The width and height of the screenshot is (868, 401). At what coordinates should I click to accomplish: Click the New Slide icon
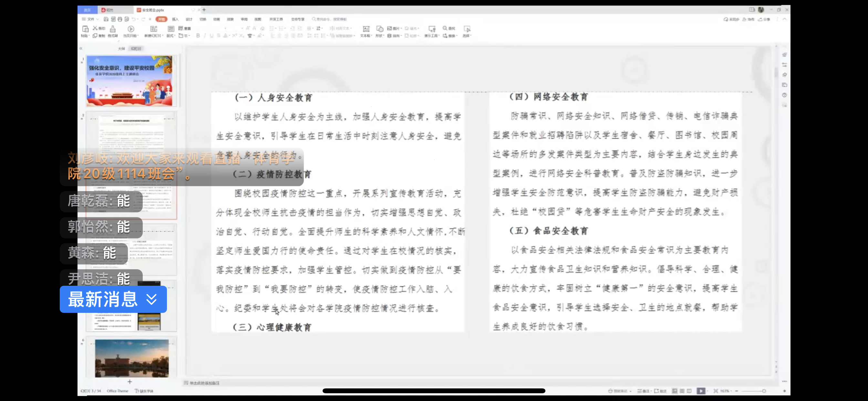tap(154, 29)
